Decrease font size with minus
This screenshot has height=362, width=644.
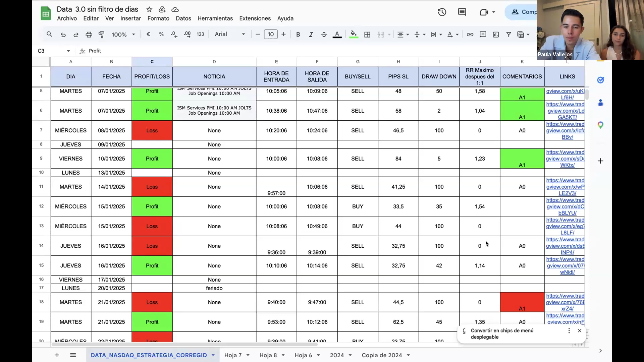258,34
